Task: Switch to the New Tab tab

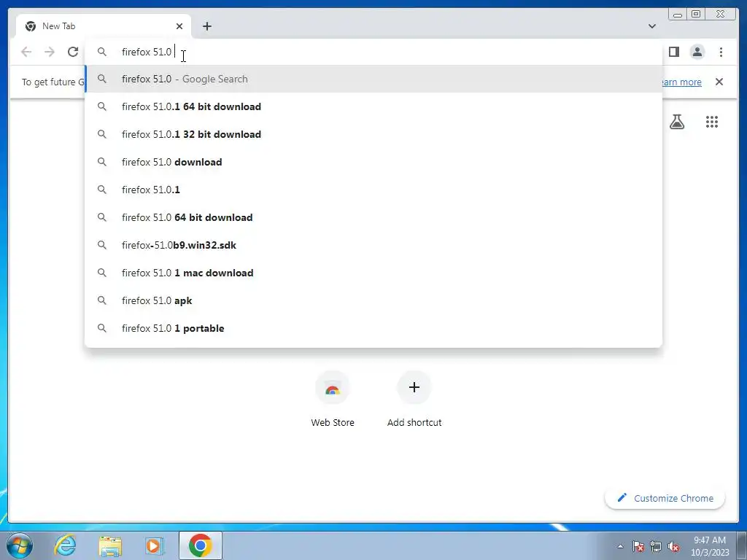Action: (x=102, y=26)
